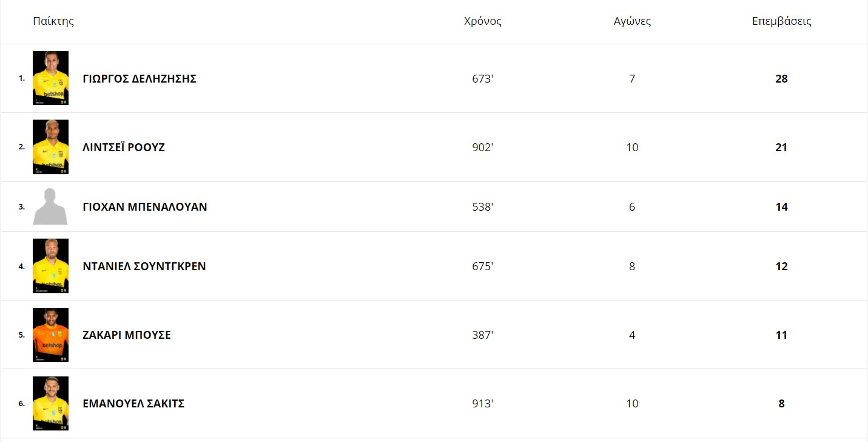Click the placeholder silhouette for Γιόχαν Μπεναλουάν
Screen dimensions: 868x442
pos(50,206)
